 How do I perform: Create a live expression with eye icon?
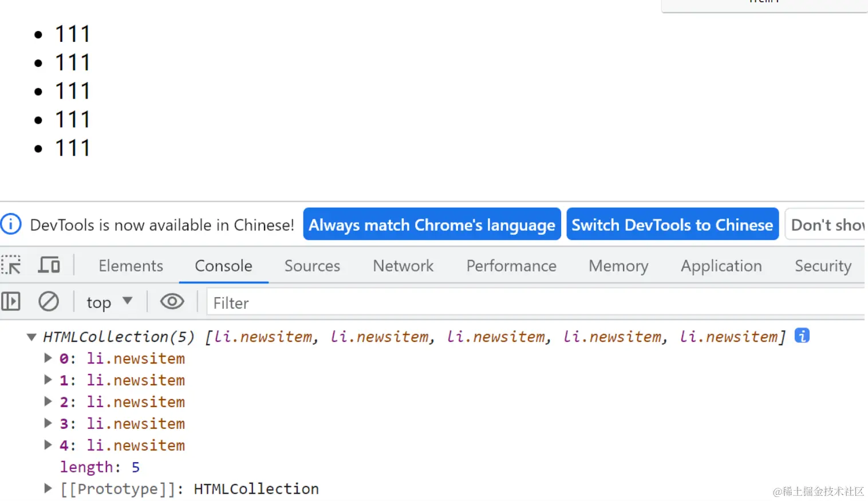point(172,301)
